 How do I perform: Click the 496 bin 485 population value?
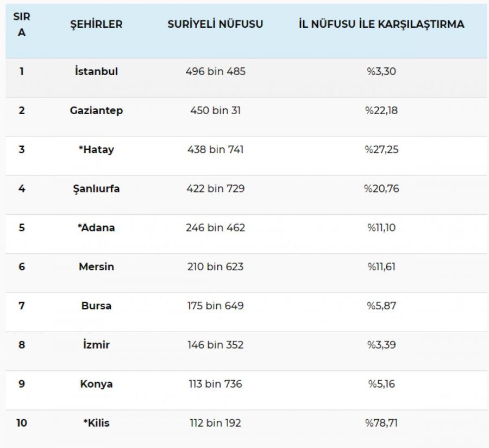pos(215,71)
